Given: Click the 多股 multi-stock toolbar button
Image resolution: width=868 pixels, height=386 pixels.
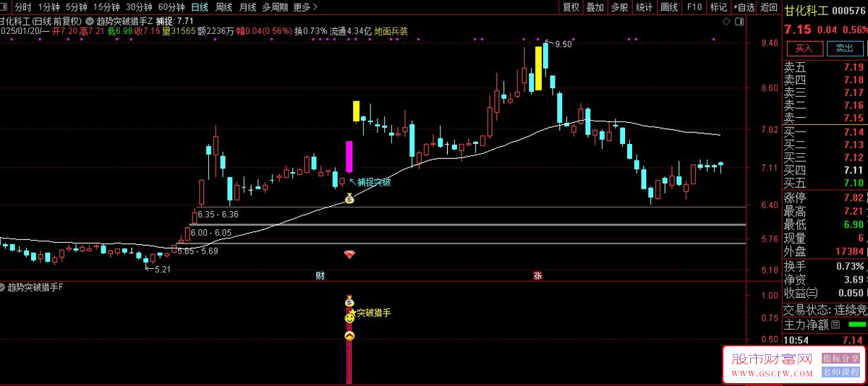Looking at the screenshot, I should (x=619, y=7).
